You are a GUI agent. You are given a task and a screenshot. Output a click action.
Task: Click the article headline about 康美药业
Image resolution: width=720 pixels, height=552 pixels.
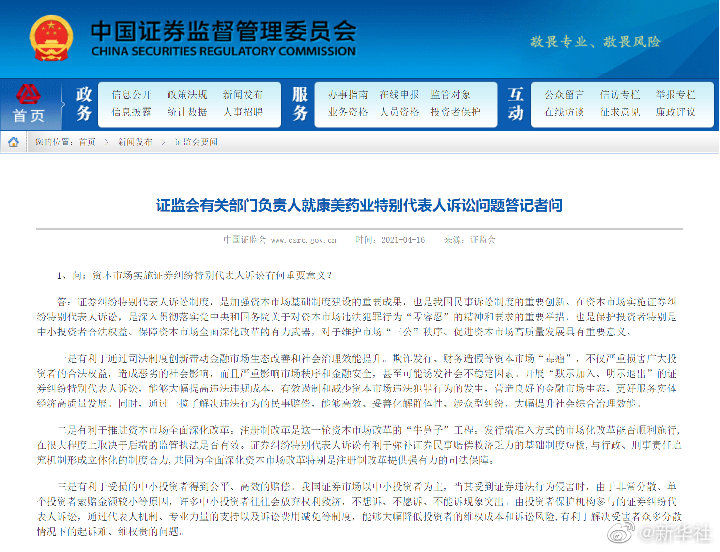coord(359,205)
